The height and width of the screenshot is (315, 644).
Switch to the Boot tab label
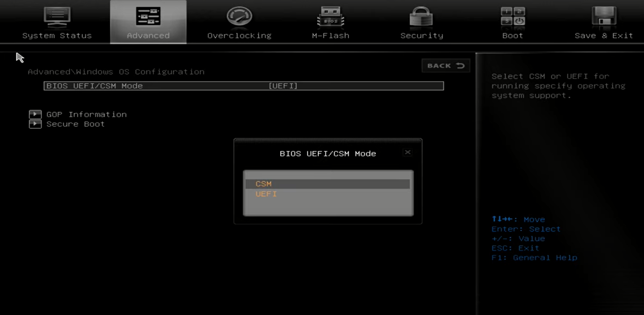tap(512, 36)
